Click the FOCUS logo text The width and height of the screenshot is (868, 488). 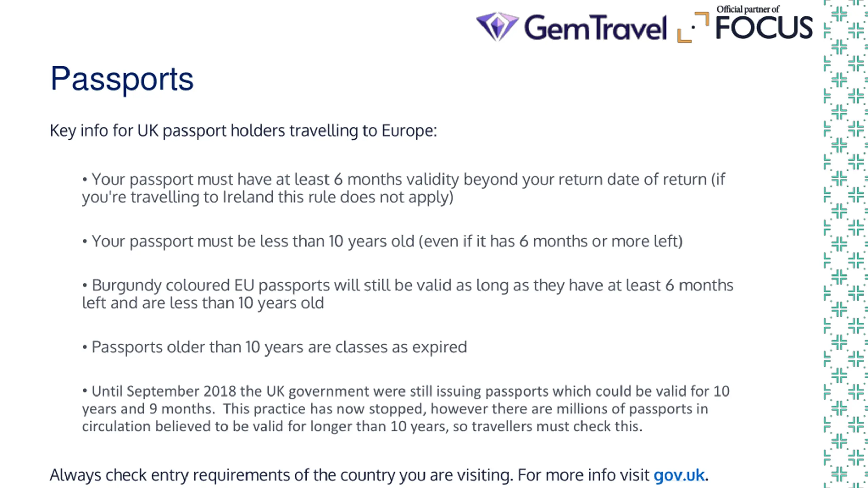click(764, 27)
